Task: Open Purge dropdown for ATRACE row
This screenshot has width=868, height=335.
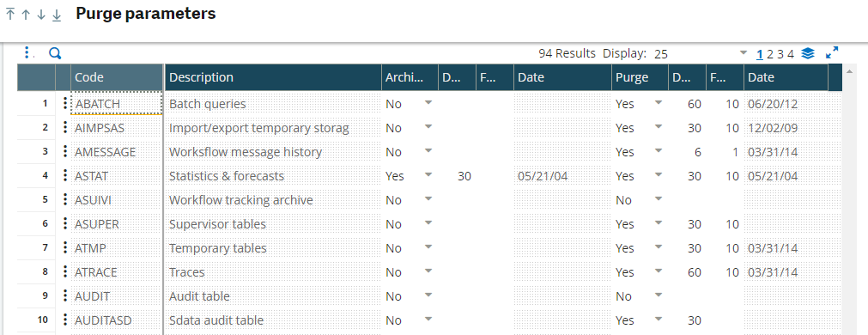Action: 659,272
